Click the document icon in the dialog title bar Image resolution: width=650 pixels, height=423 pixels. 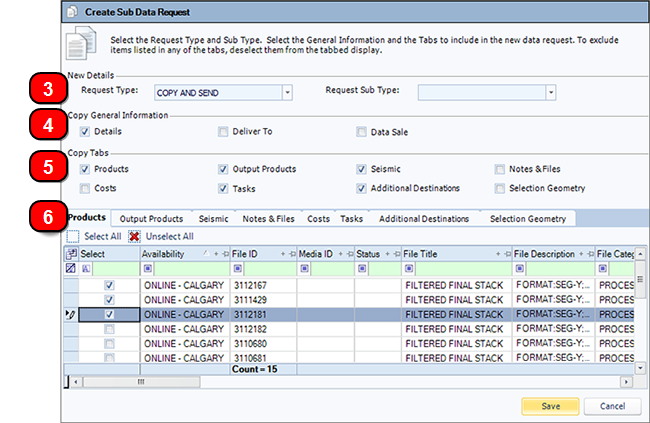pos(72,12)
